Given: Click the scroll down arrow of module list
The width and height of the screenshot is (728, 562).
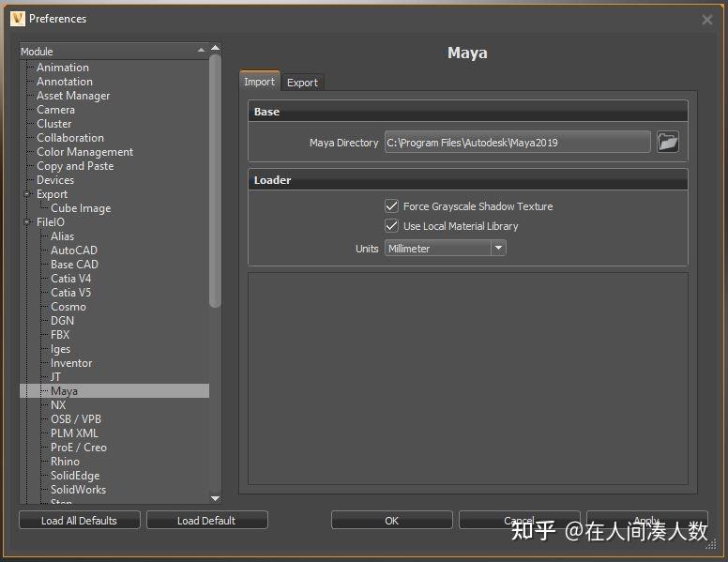Looking at the screenshot, I should coord(215,498).
